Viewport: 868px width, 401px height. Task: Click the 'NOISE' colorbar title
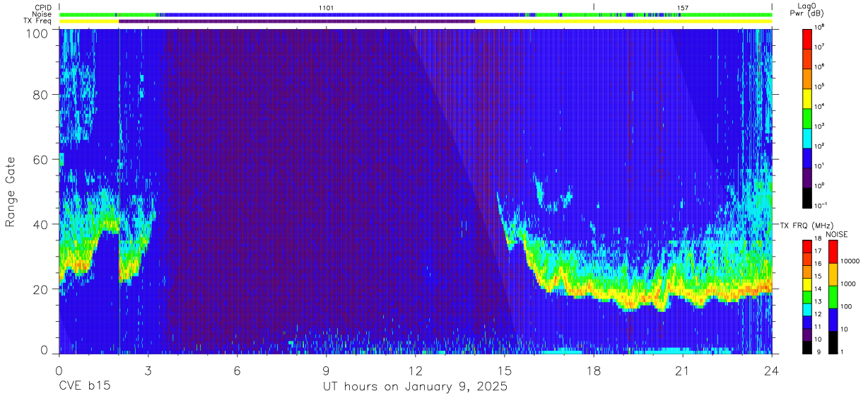[836, 233]
